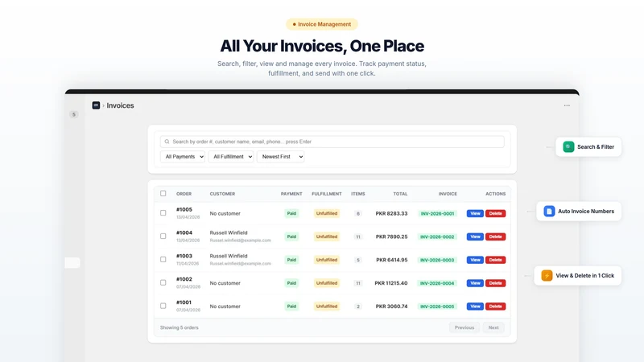Click the Invoice Management badge

tap(322, 24)
